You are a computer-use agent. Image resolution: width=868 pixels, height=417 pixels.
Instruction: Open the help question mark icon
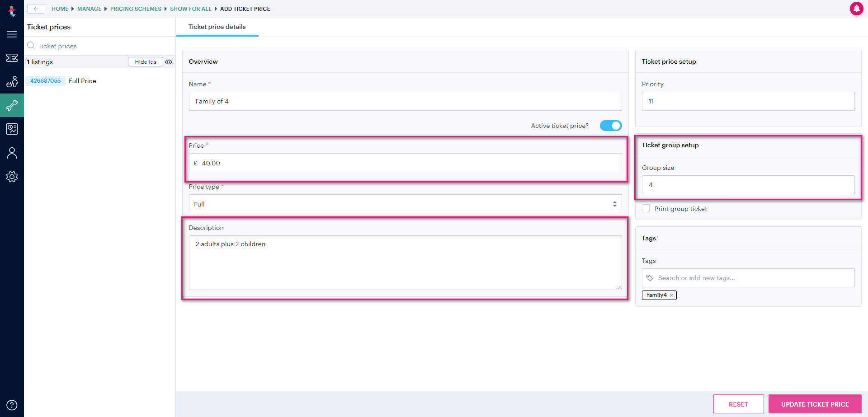[x=12, y=405]
